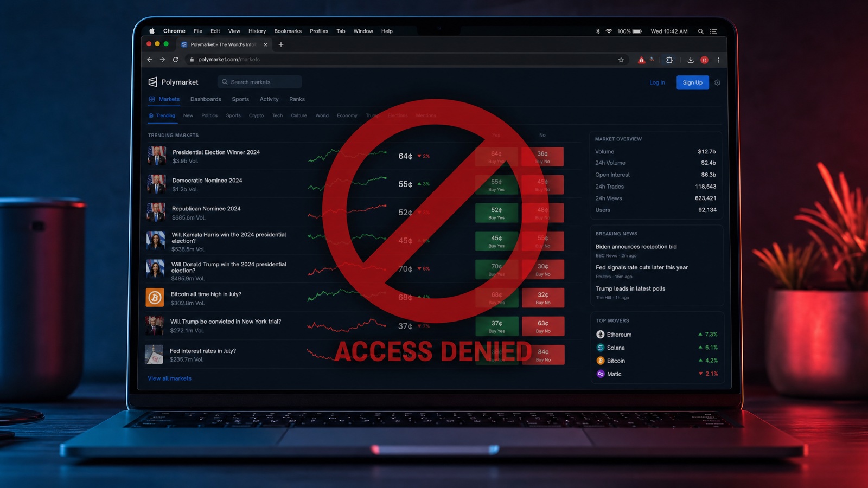Click the red warning triangle extension icon
Screen dimensions: 868x488
click(641, 60)
